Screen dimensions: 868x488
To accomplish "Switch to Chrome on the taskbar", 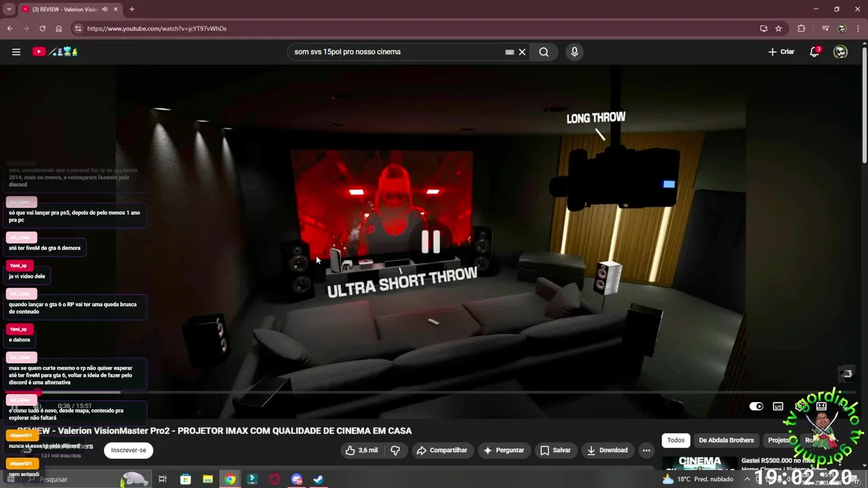I will pyautogui.click(x=230, y=479).
